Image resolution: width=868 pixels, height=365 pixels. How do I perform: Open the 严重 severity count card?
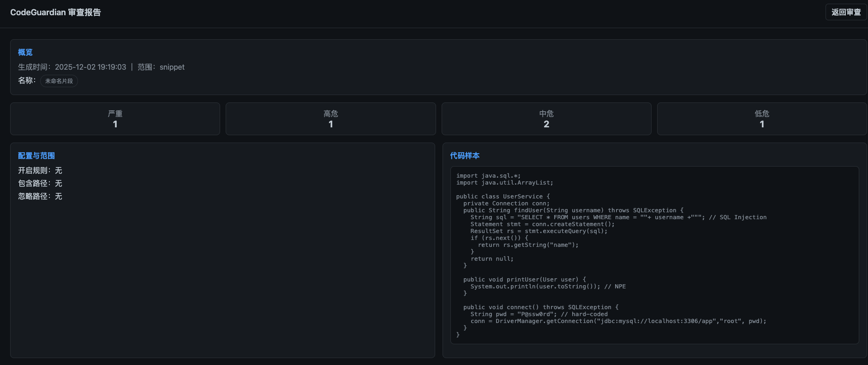point(115,119)
